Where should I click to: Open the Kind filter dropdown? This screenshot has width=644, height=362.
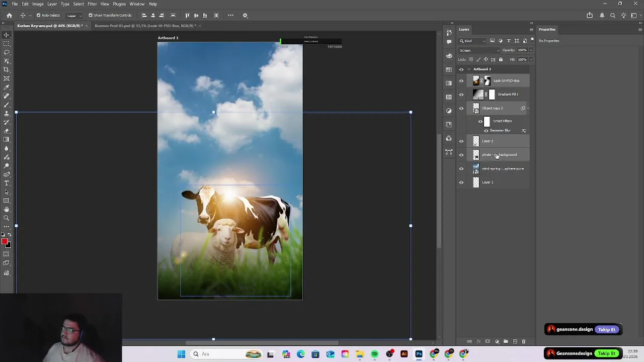(x=473, y=41)
